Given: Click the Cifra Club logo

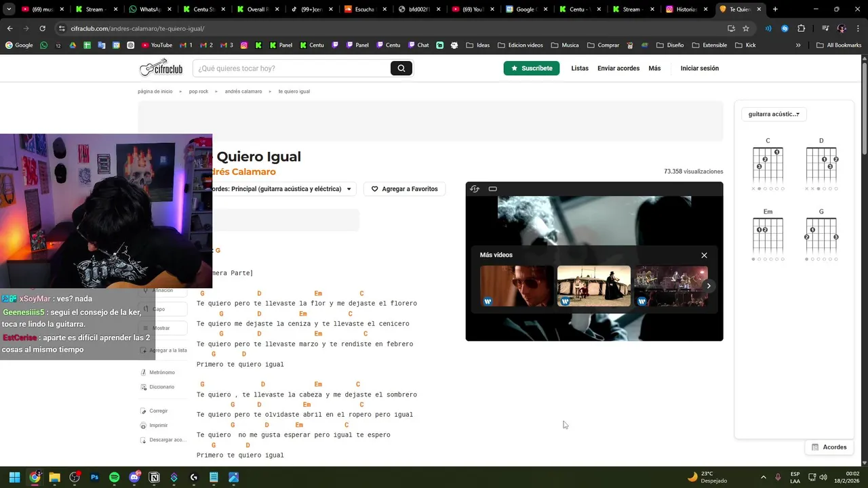Looking at the screenshot, I should click(161, 68).
